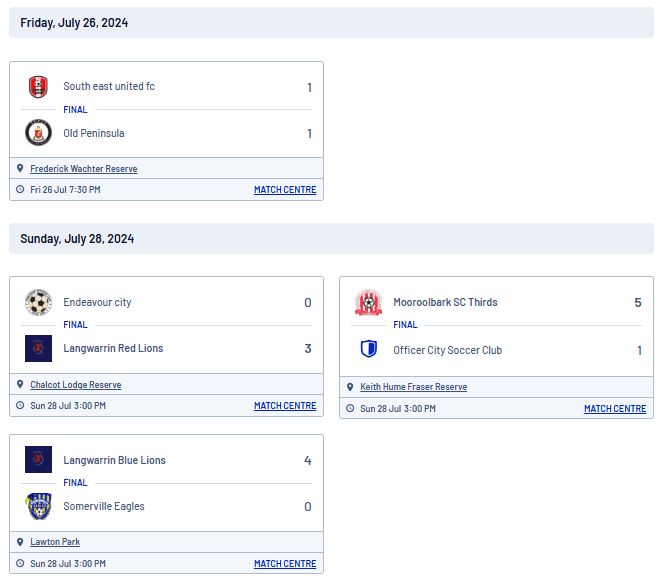Image resolution: width=665 pixels, height=581 pixels.
Task: Click location pin beside Keith Hume Fraser Reserve
Action: 350,387
